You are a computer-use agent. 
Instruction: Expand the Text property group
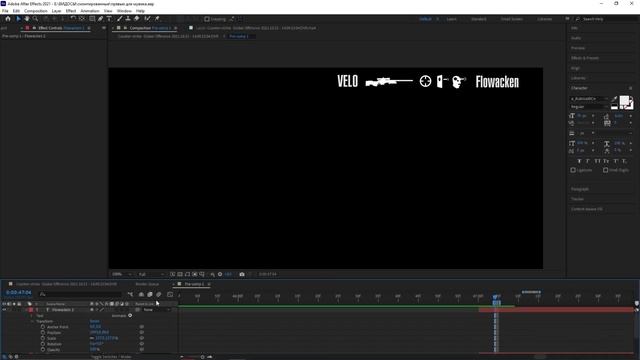coord(32,316)
